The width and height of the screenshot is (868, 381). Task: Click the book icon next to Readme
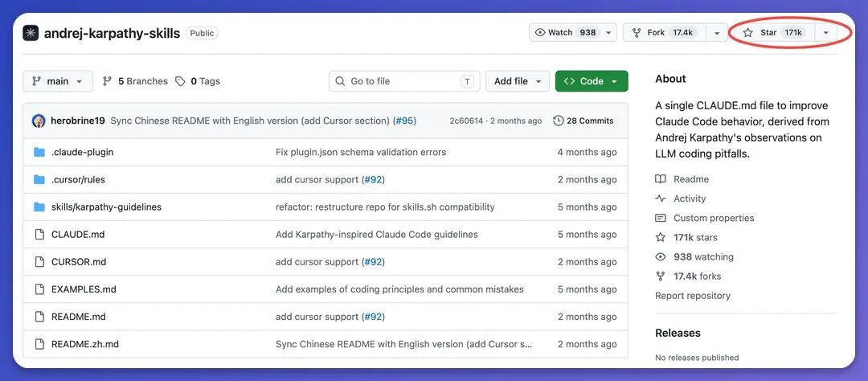661,179
